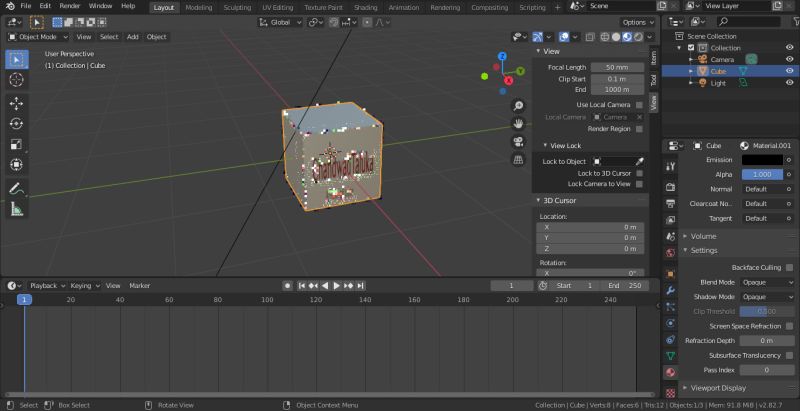800x411 pixels.
Task: Open the Render properties tab icon
Action: click(670, 187)
